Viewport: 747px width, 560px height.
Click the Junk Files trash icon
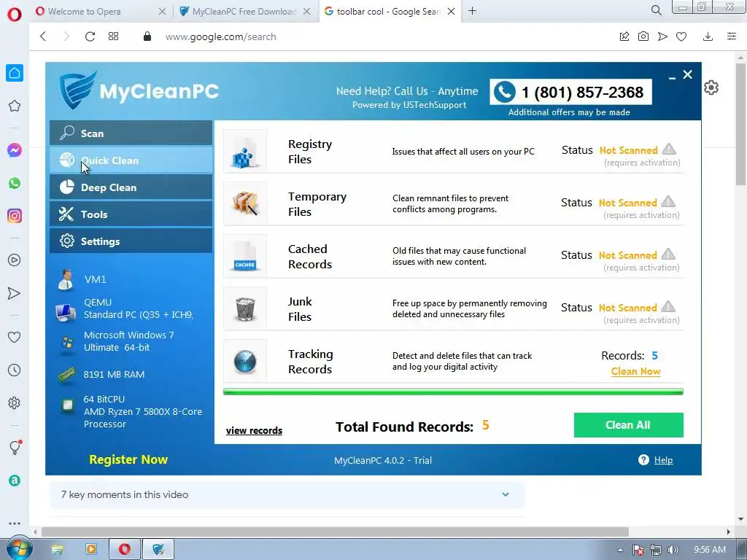245,308
